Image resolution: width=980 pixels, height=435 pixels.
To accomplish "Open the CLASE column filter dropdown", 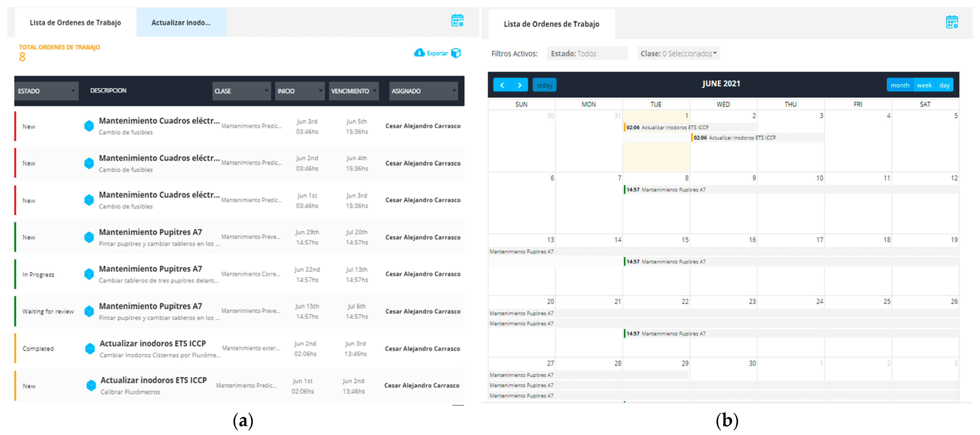I will tap(241, 91).
